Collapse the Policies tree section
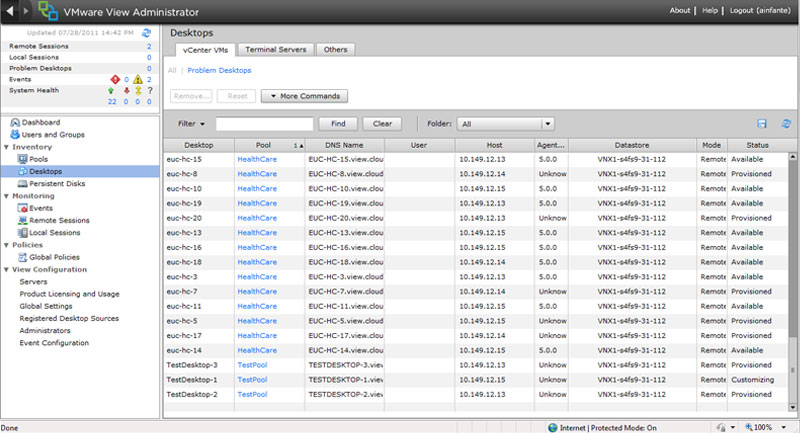This screenshot has height=433, width=800. pos(6,245)
